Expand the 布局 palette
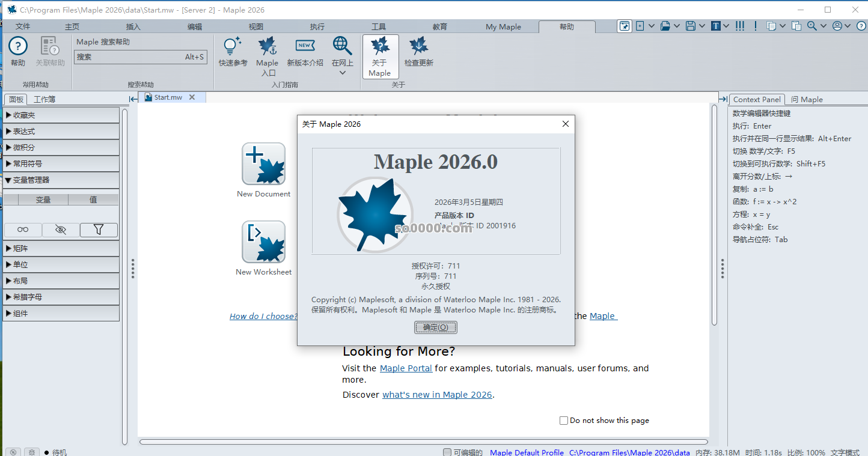The width and height of the screenshot is (868, 456). point(61,281)
